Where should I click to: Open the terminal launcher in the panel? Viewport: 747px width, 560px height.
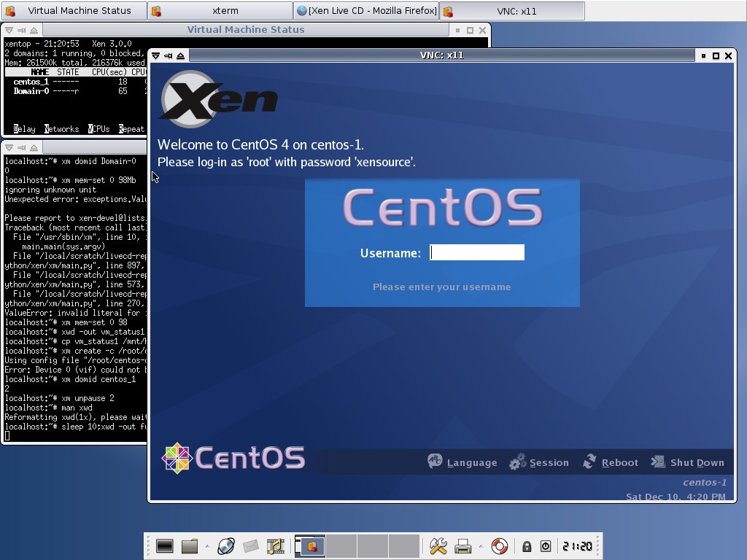(x=164, y=545)
